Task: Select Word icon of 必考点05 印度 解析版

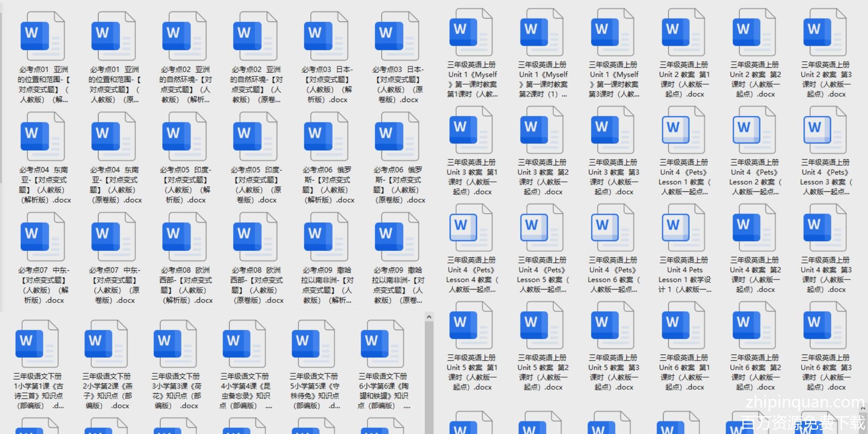Action: 184,136
